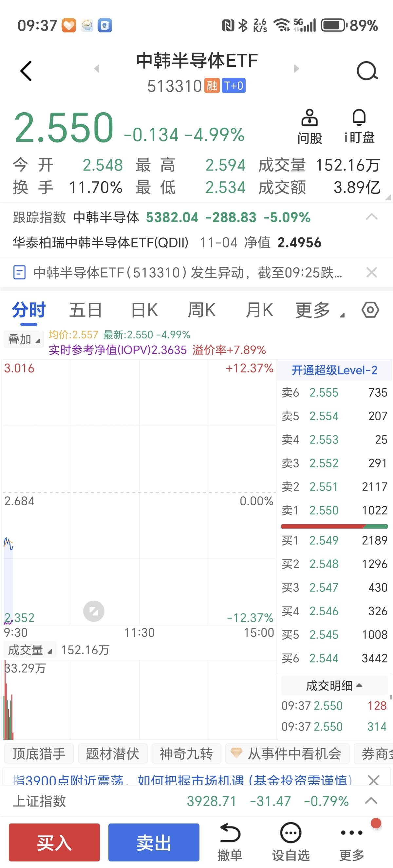Select 买3 2.547 order row

[x=334, y=587]
